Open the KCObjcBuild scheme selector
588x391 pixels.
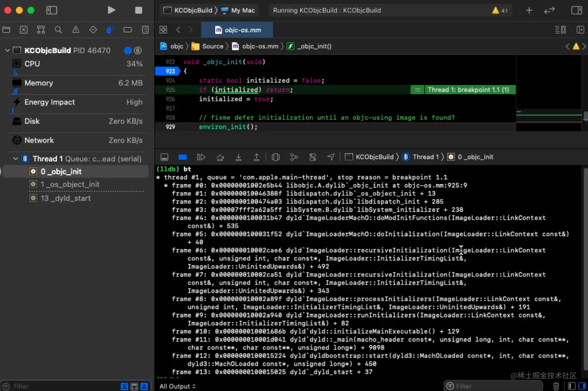[188, 10]
